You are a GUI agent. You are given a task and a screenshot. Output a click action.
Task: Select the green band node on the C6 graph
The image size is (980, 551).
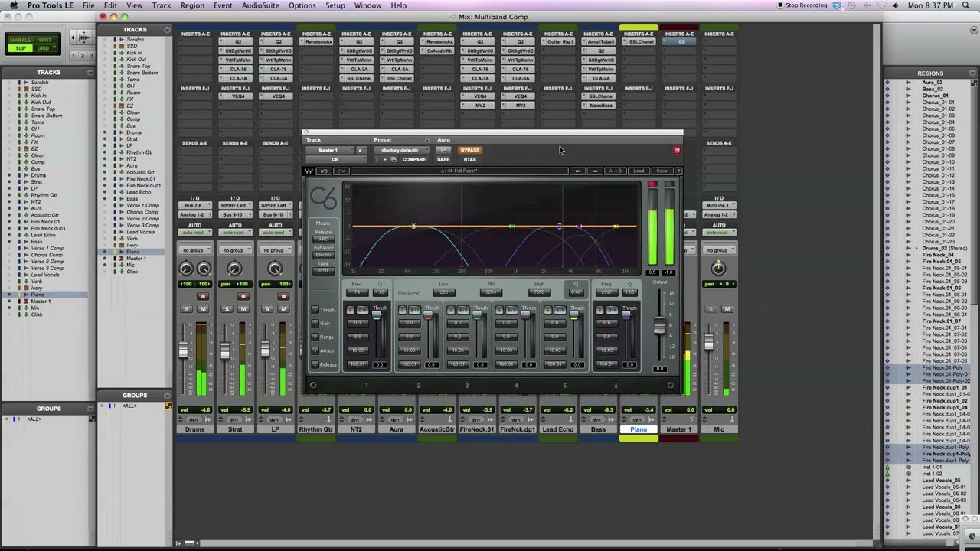pos(512,226)
